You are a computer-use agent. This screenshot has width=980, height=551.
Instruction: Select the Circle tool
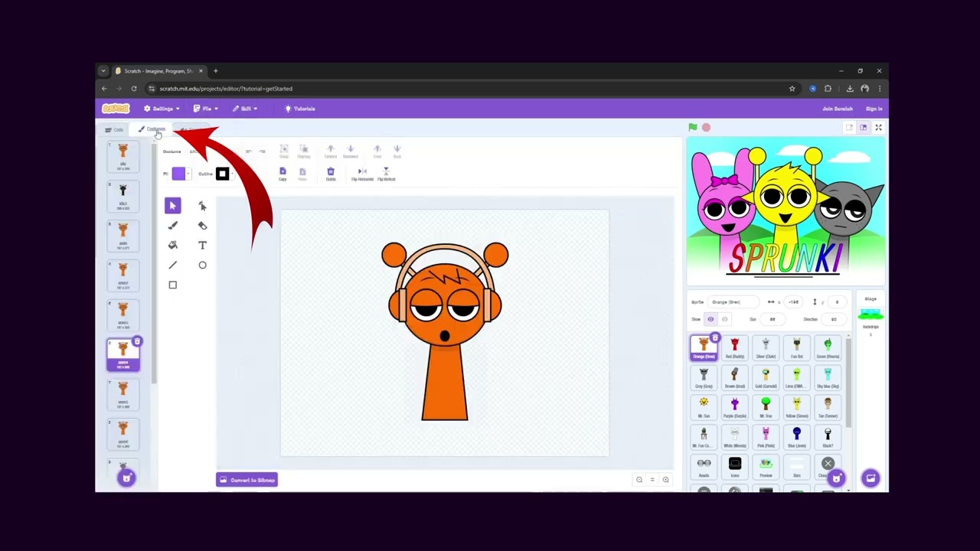click(202, 266)
